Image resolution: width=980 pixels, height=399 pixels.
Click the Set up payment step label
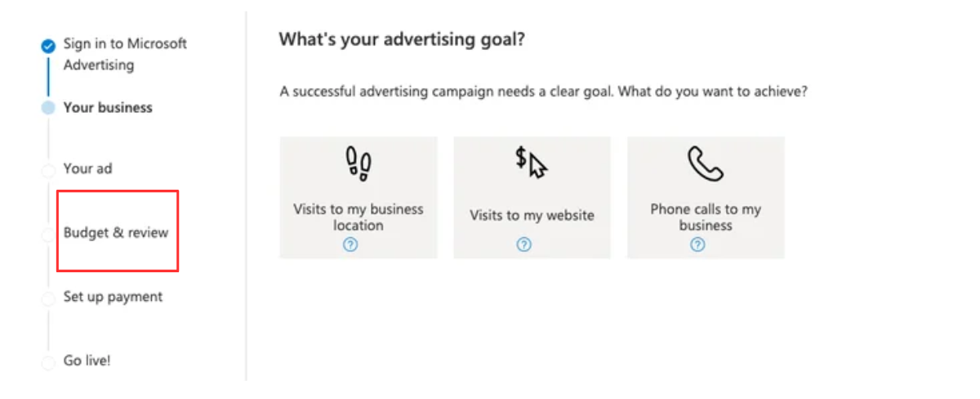click(113, 297)
